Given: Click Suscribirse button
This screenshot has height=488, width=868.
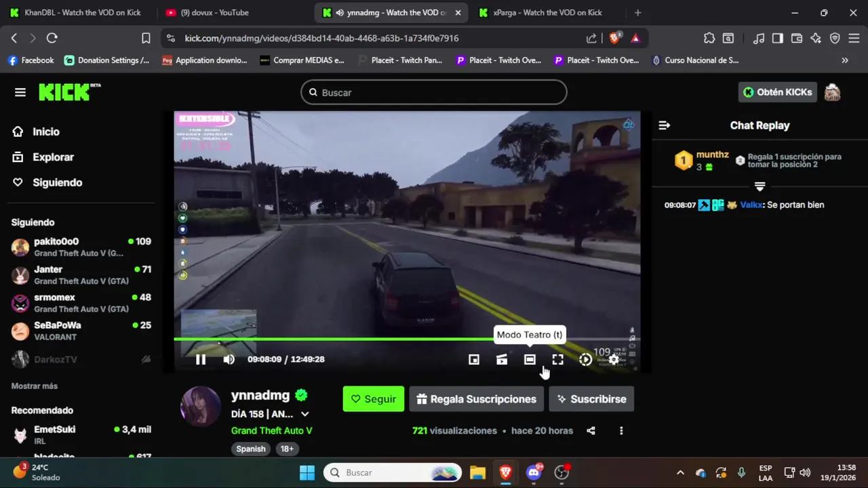Looking at the screenshot, I should (x=591, y=399).
